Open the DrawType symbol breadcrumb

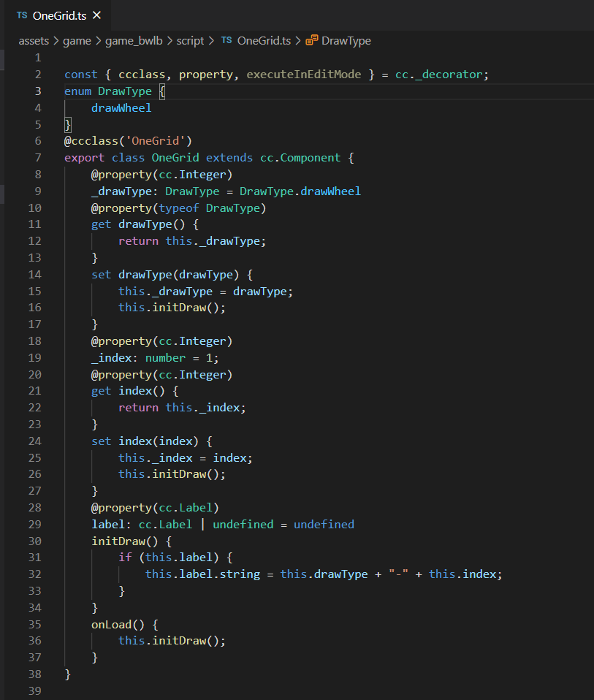(346, 41)
